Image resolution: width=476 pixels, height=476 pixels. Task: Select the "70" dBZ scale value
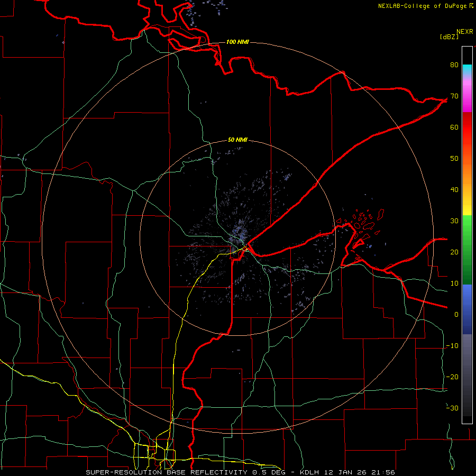(454, 96)
